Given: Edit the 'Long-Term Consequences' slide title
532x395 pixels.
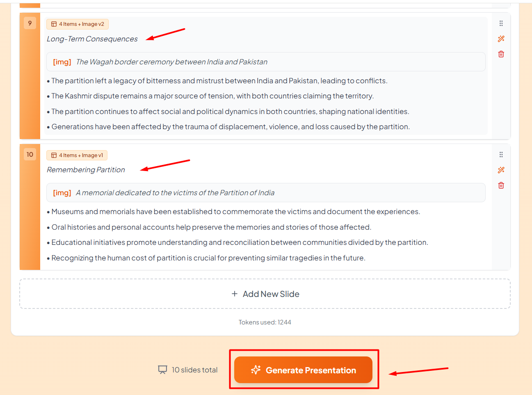Looking at the screenshot, I should click(92, 39).
